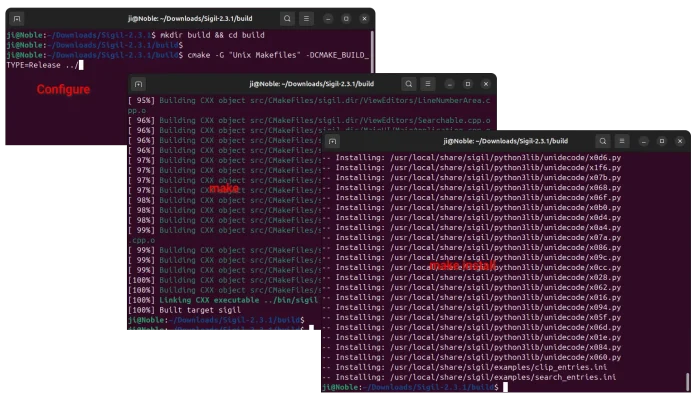Click the x07a.py installing line

pyautogui.click(x=471, y=238)
